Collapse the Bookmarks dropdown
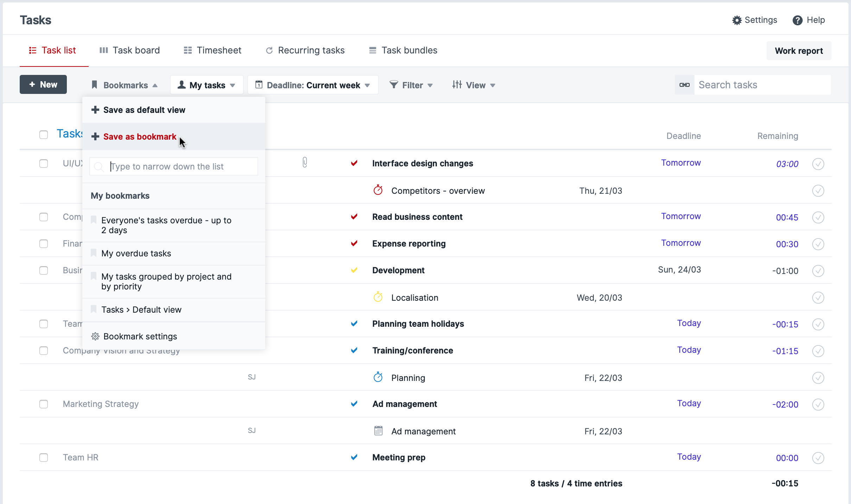Viewport: 851px width, 504px height. tap(124, 85)
